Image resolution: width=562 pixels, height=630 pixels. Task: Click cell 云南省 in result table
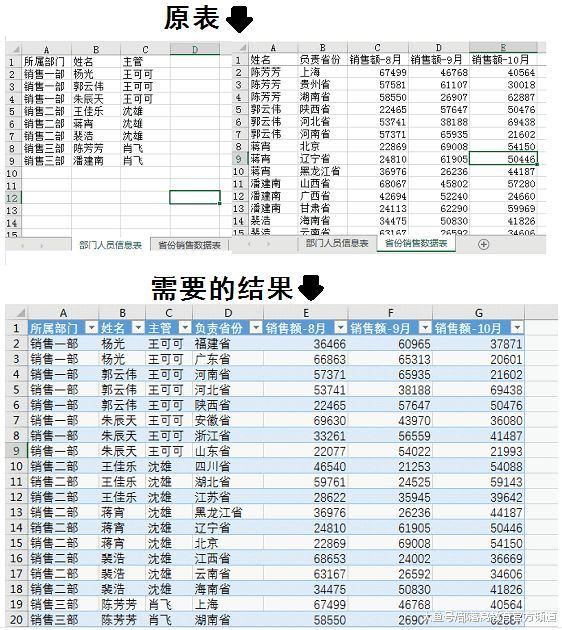coord(228,573)
